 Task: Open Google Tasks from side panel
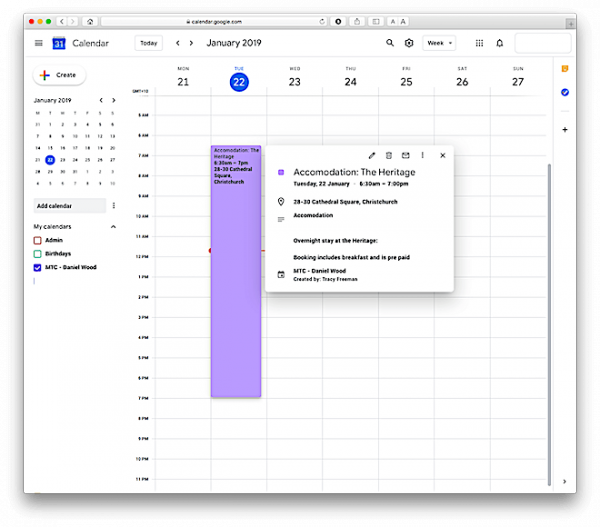pos(565,92)
